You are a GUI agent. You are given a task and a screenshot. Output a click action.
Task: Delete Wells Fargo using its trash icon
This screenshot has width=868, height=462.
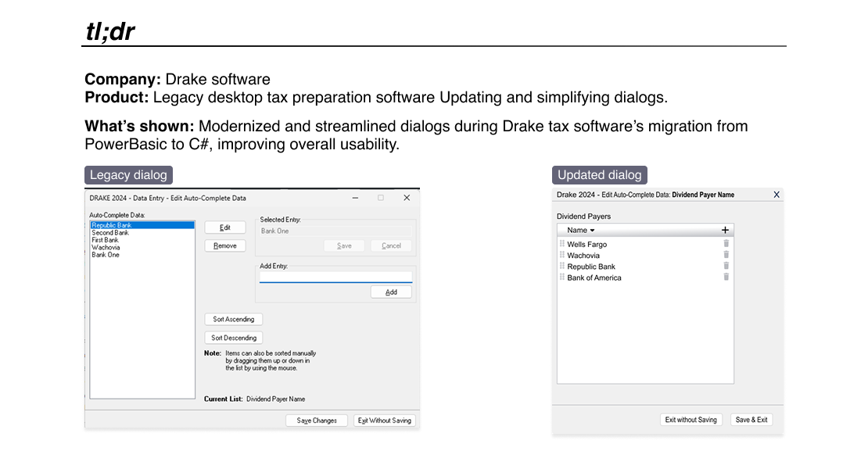point(726,244)
